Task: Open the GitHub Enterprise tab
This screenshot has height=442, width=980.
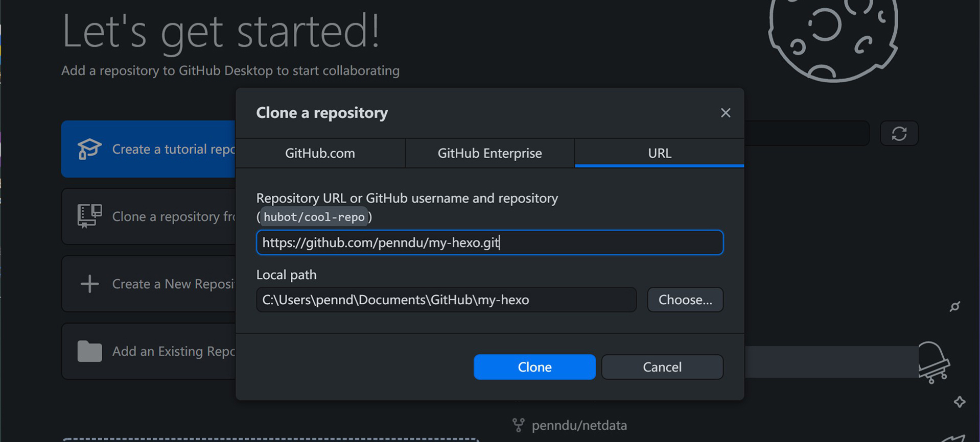Action: click(x=489, y=153)
